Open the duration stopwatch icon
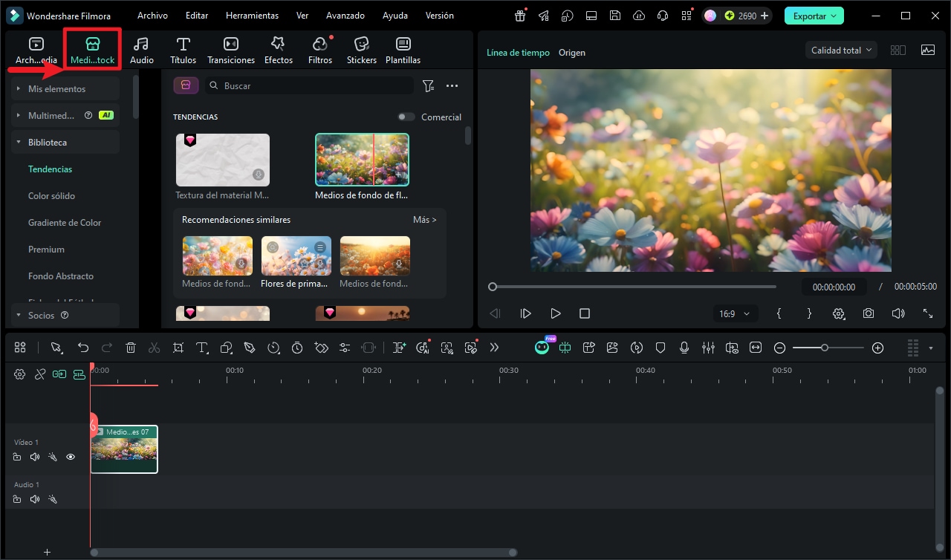 (297, 348)
